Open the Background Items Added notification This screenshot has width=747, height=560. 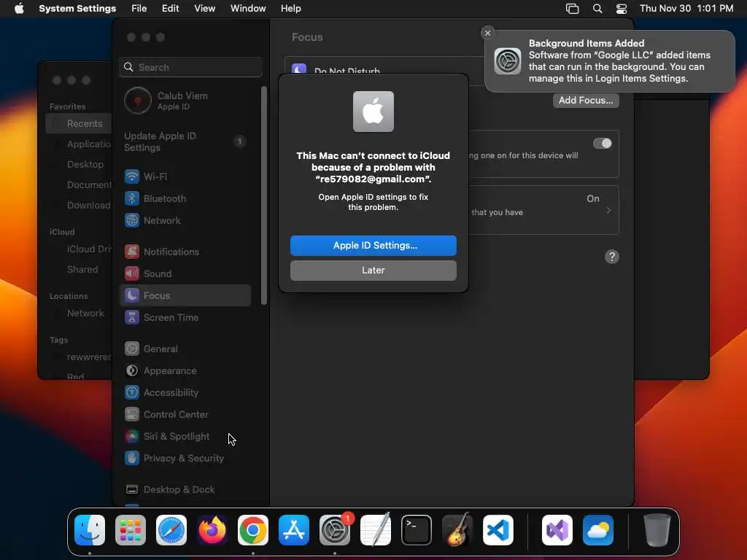pos(610,61)
